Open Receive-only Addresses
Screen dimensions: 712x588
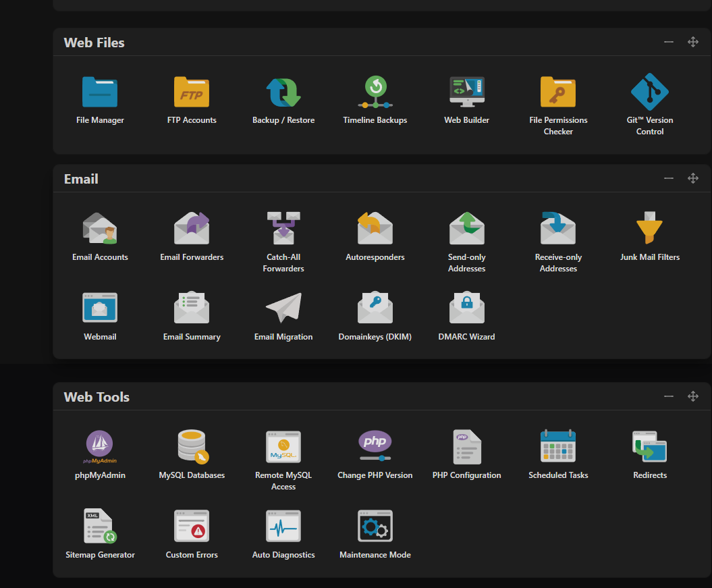click(x=558, y=228)
